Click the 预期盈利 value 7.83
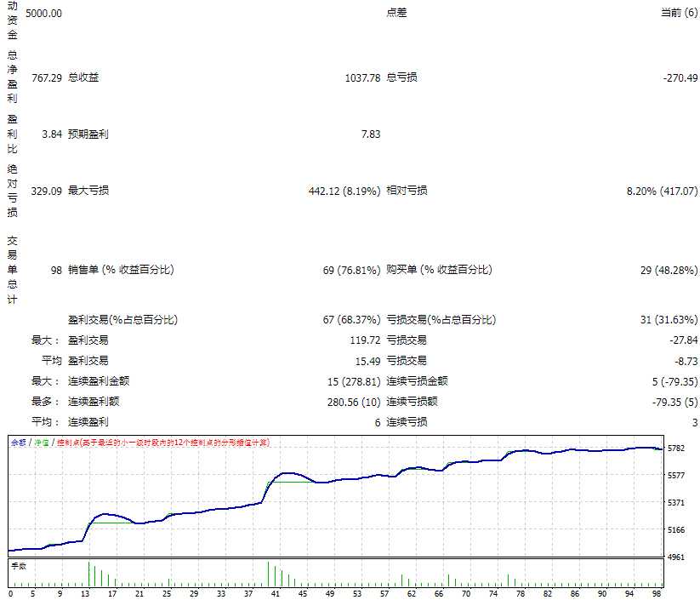This screenshot has height=600, width=700. (370, 134)
